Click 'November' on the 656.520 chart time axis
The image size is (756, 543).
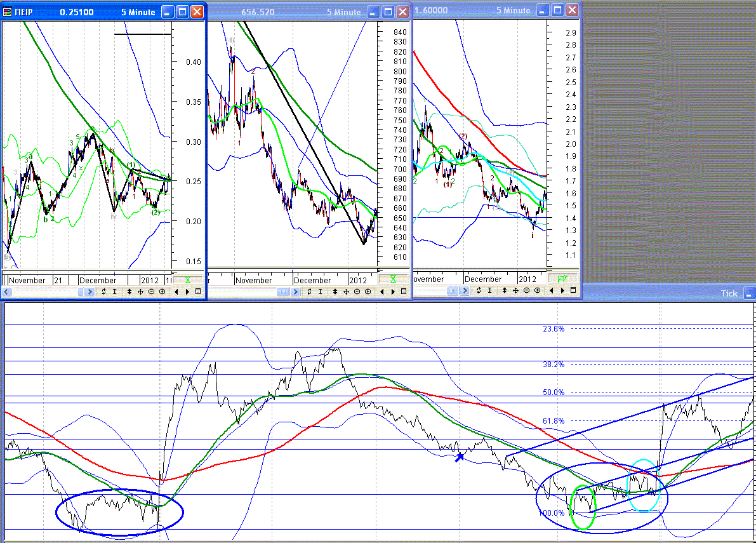[x=254, y=281]
